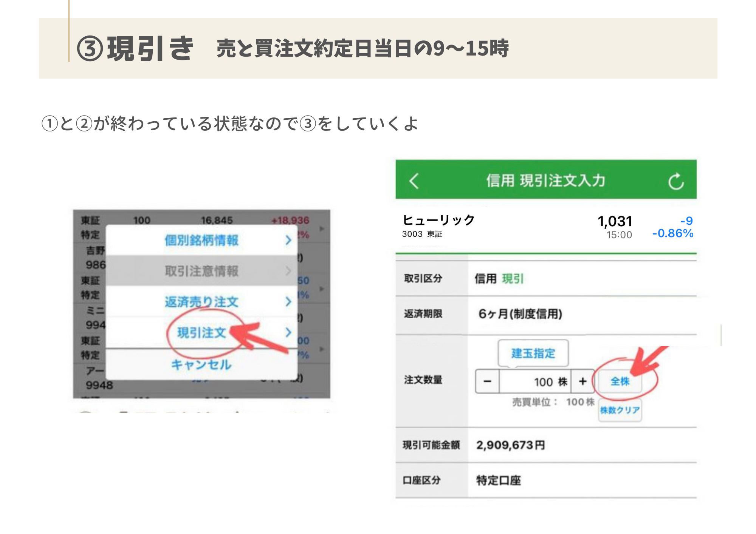Click the 100 株 quantity field
The width and height of the screenshot is (756, 534).
point(535,382)
